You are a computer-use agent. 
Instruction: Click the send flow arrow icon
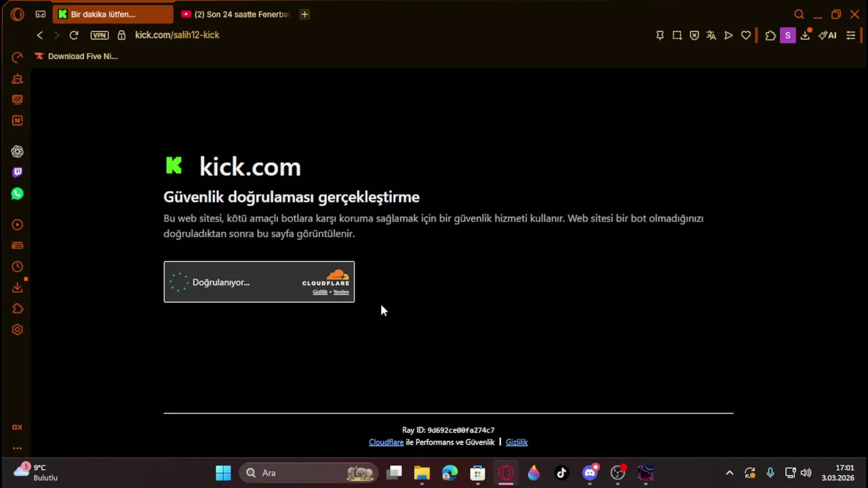[728, 35]
